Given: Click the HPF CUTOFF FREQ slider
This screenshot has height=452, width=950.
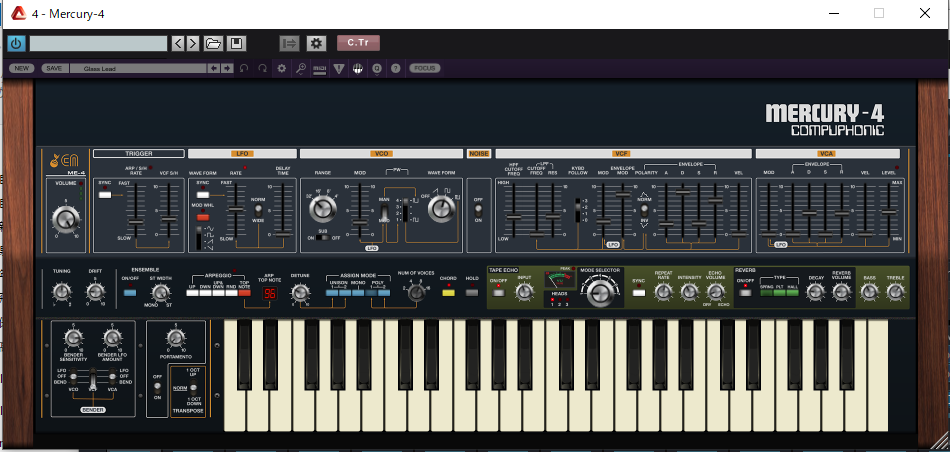Looking at the screenshot, I should coord(513,216).
